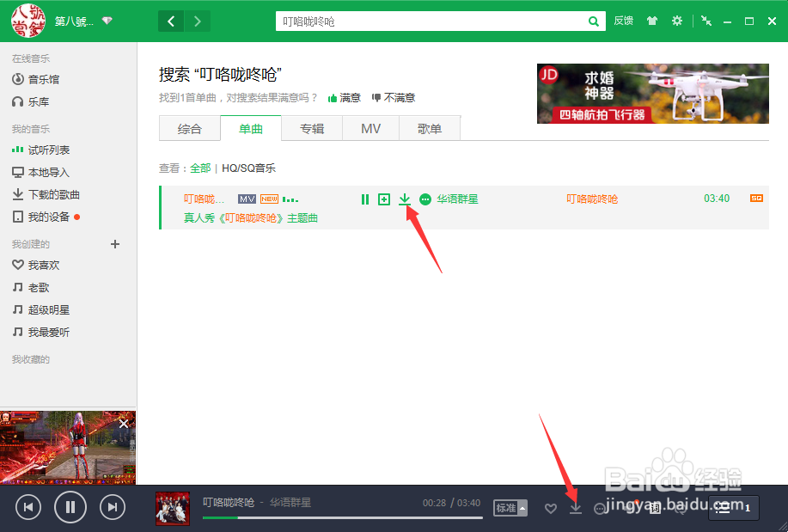Open the 我喜欢 playlist
The height and width of the screenshot is (532, 788).
35,265
